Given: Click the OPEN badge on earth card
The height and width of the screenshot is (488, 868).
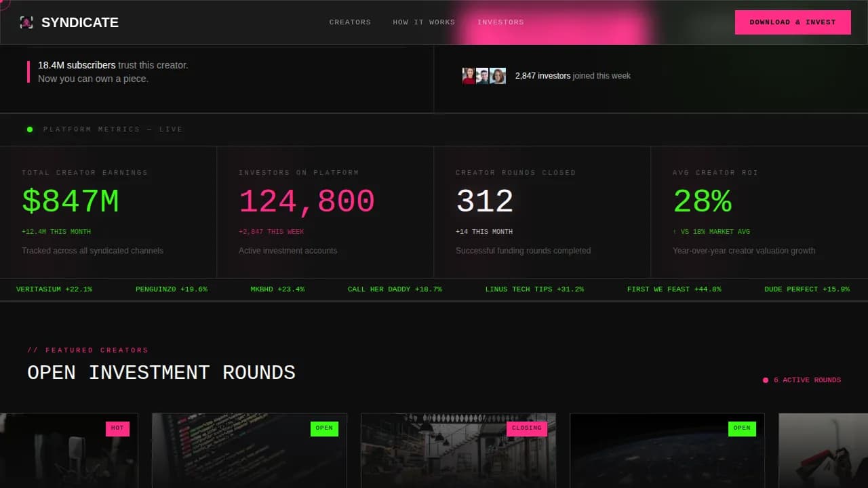Looking at the screenshot, I should (x=742, y=428).
